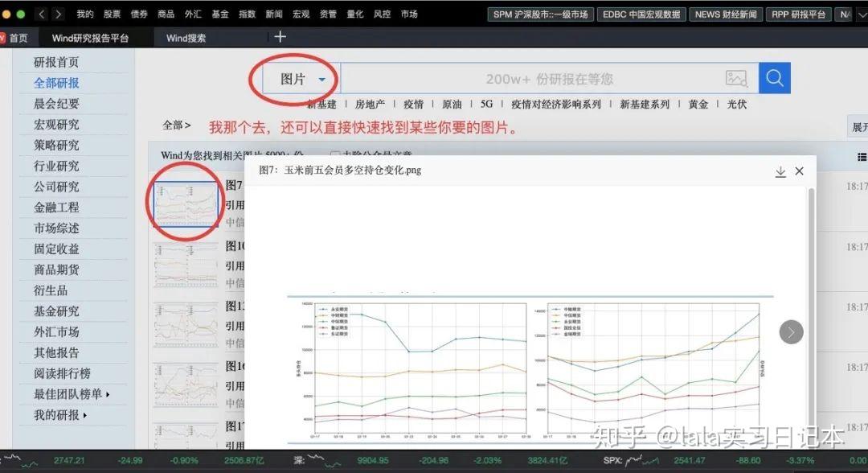Select the 黄金 quick filter link

pos(698,104)
